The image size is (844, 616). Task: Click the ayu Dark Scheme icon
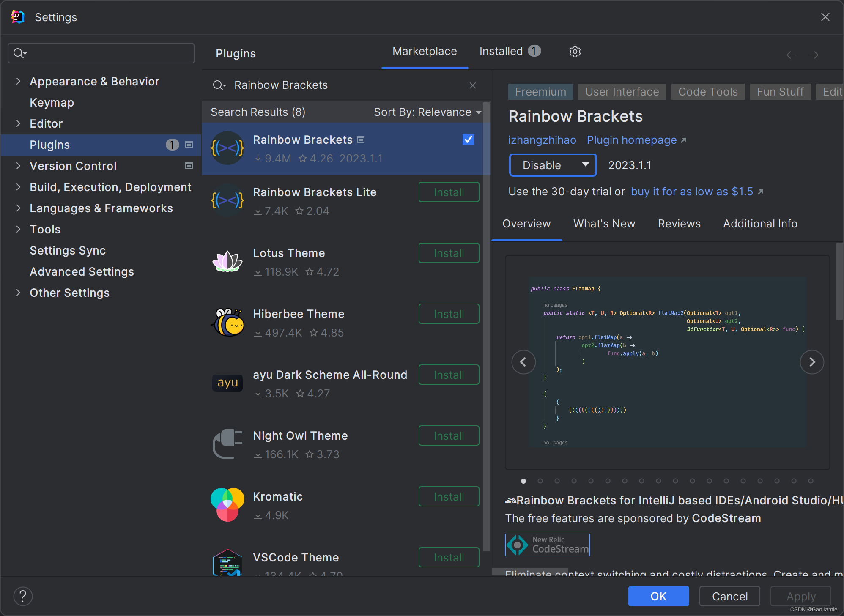(227, 383)
